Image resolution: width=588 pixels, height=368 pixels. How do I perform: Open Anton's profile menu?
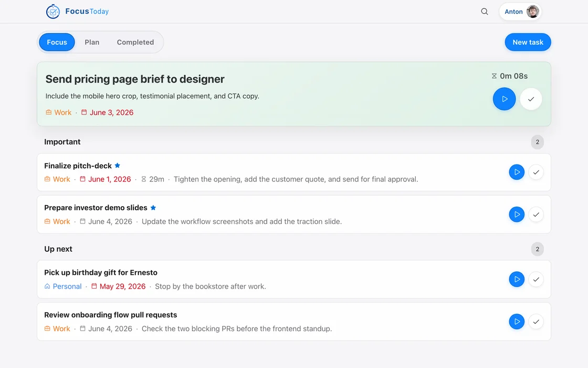pos(520,12)
